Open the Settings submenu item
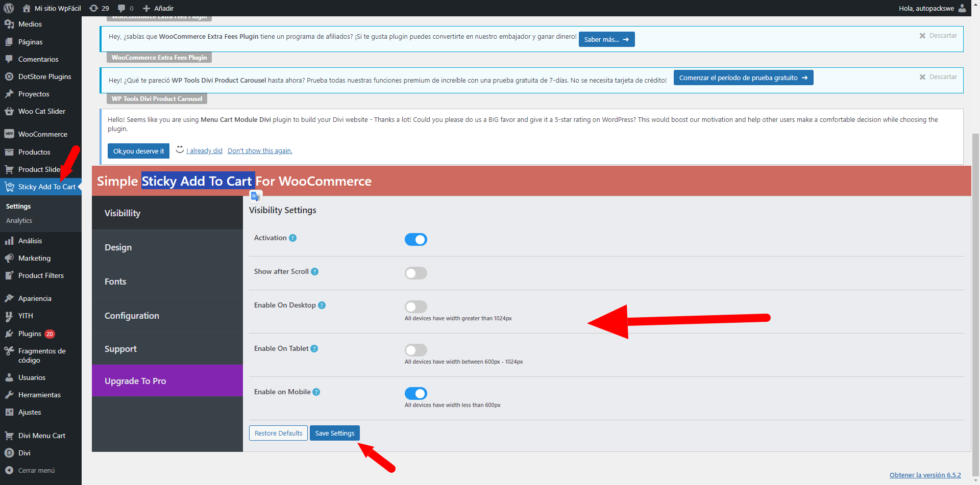This screenshot has height=485, width=980. (18, 207)
